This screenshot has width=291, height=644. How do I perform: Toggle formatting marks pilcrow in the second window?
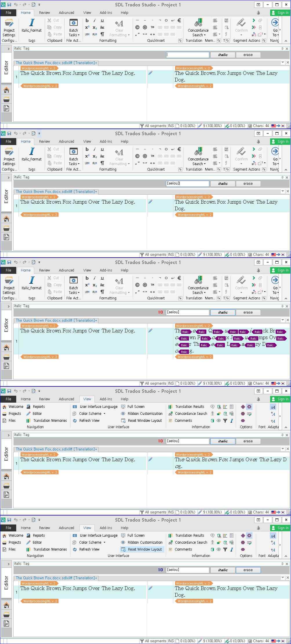click(x=102, y=163)
